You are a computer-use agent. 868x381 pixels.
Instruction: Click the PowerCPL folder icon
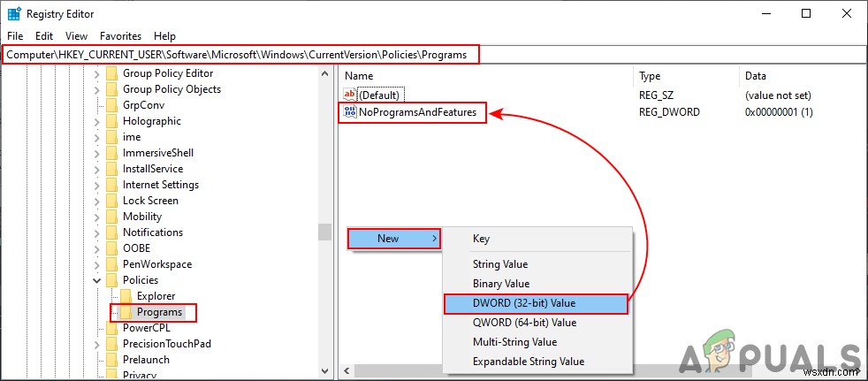[112, 328]
